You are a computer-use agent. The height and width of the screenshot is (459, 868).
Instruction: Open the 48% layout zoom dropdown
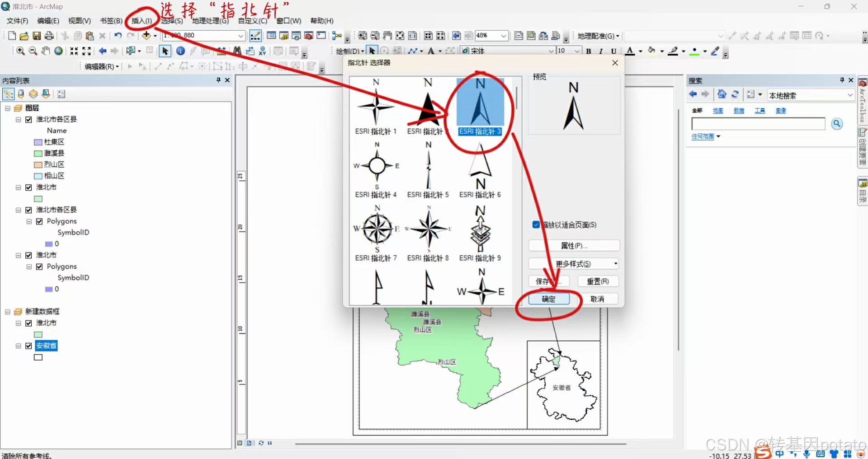504,35
